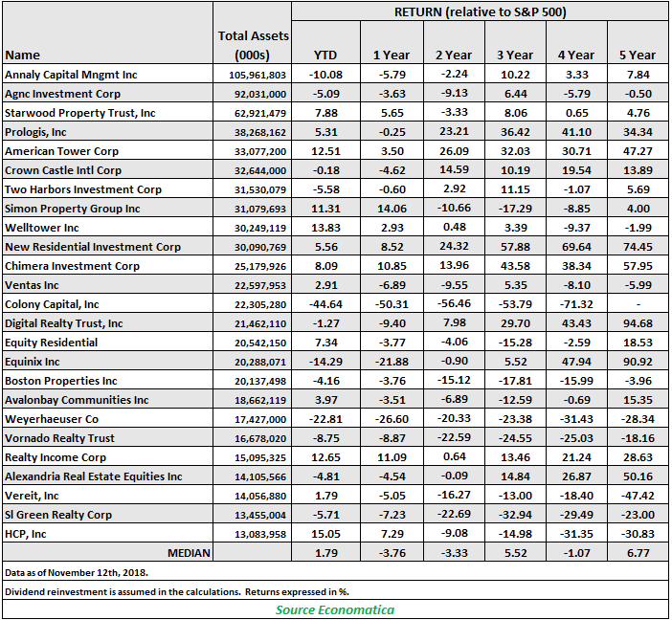Select Weyerhaeuser 1 Year return -26.60

(392, 419)
